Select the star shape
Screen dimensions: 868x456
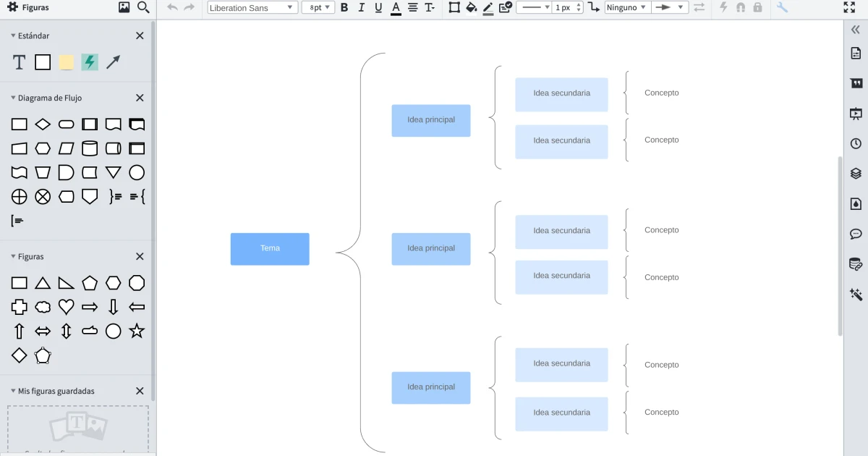point(137,331)
